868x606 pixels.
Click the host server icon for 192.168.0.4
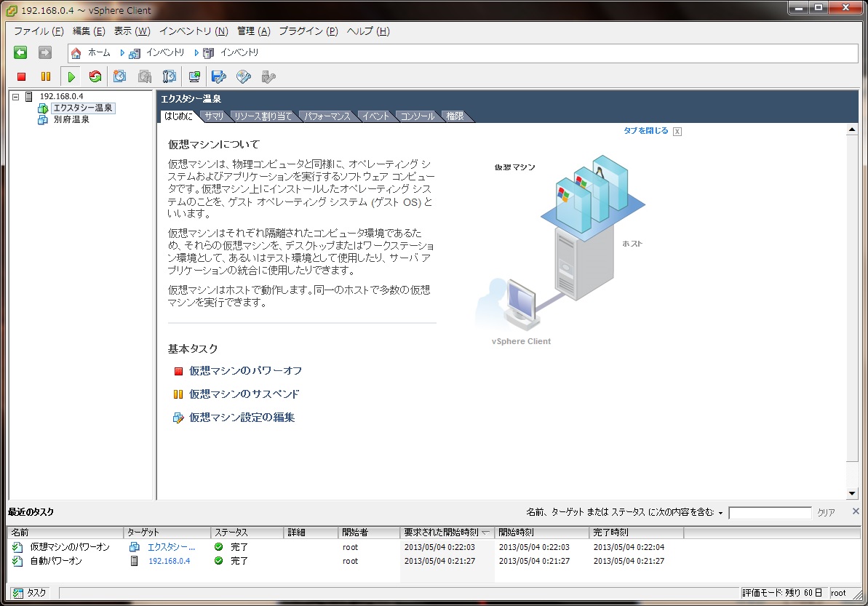(29, 96)
